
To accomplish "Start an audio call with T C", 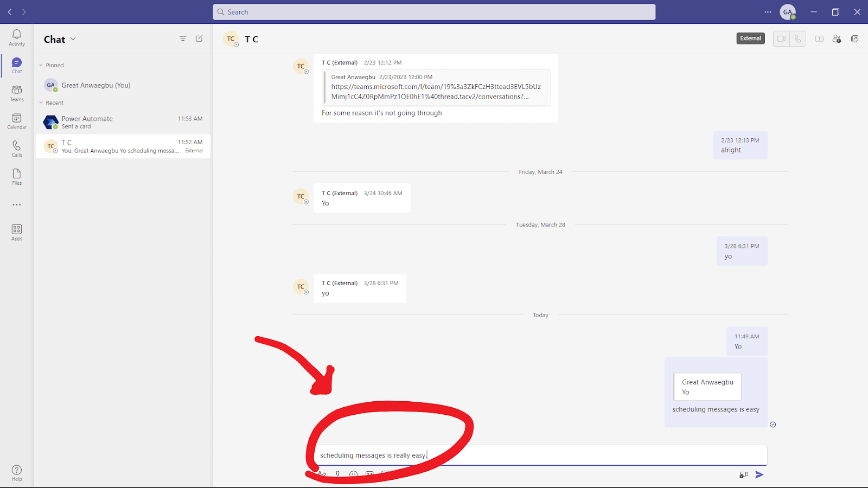I will point(797,39).
